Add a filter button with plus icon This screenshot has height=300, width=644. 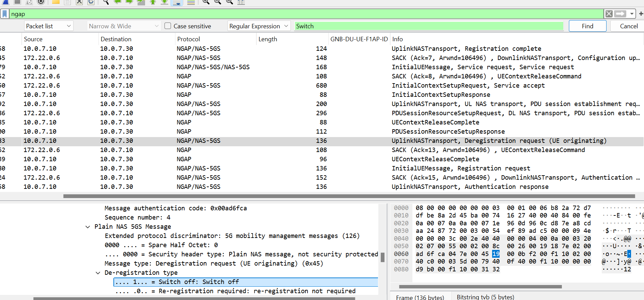coord(641,14)
